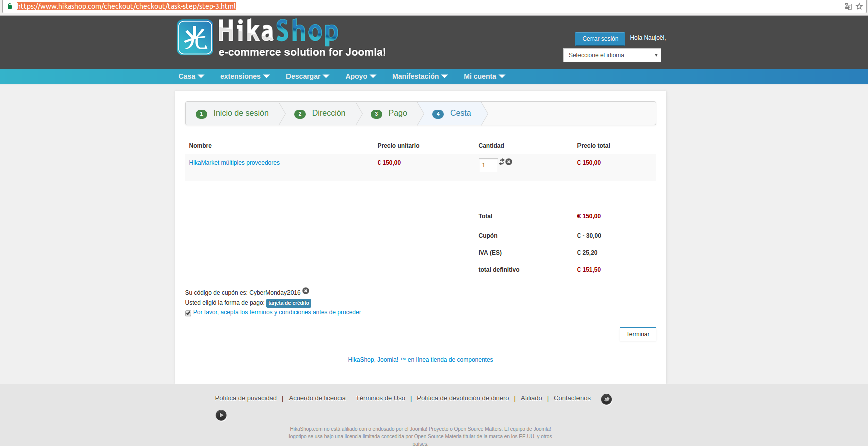This screenshot has width=868, height=446.
Task: Click the € 150,00 amount beside Total
Action: tap(589, 216)
